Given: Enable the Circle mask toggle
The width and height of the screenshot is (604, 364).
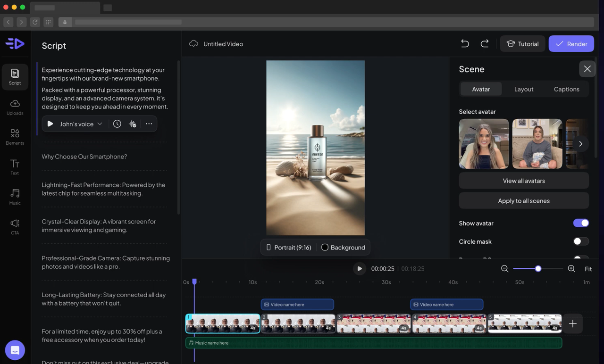Looking at the screenshot, I should [x=581, y=241].
